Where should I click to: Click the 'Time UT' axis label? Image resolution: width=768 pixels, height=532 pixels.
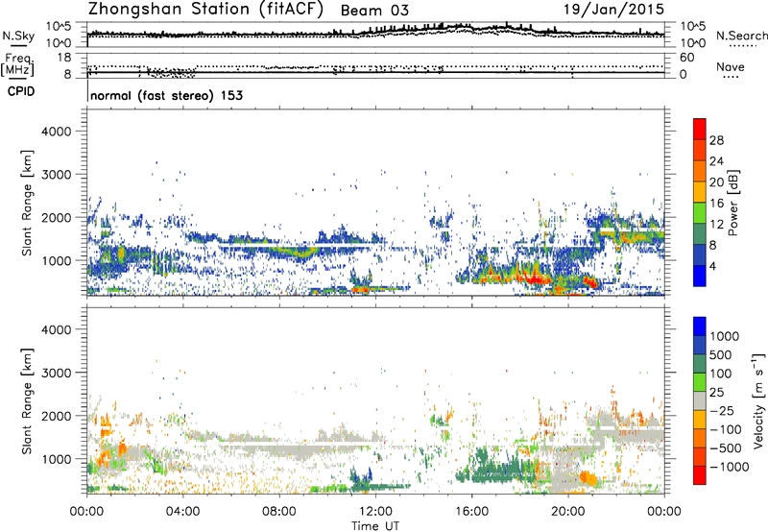coord(375,526)
